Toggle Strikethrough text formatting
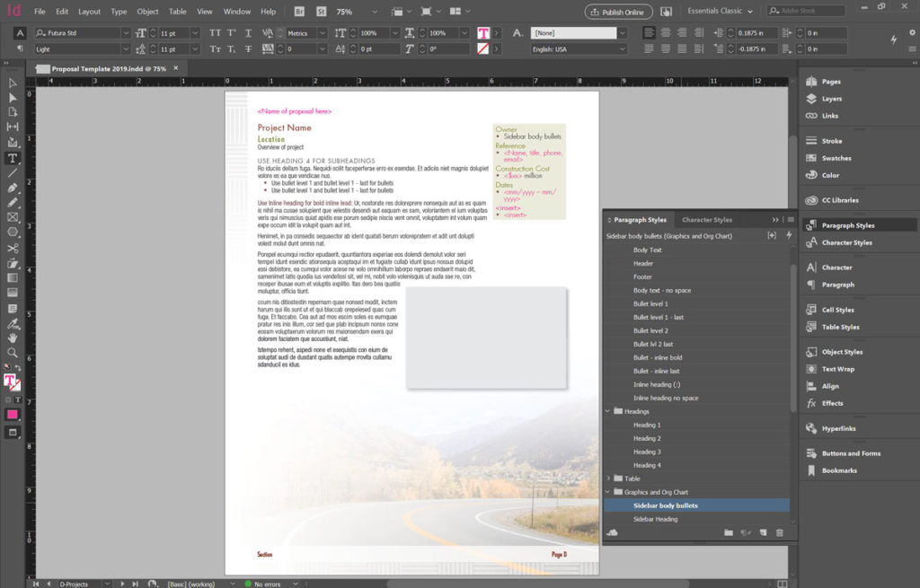Screen dimensions: 920x588 point(246,48)
